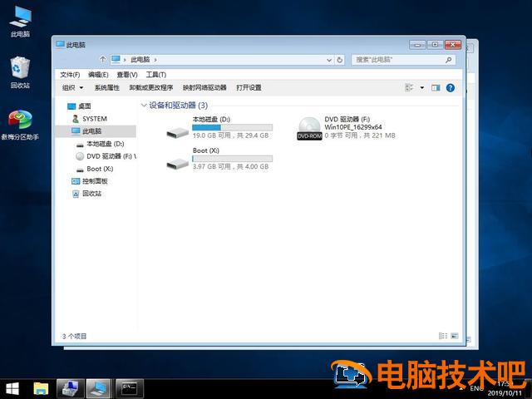Image resolution: width=532 pixels, height=399 pixels.
Task: Switch to large icons view in status bar
Action: [454, 336]
